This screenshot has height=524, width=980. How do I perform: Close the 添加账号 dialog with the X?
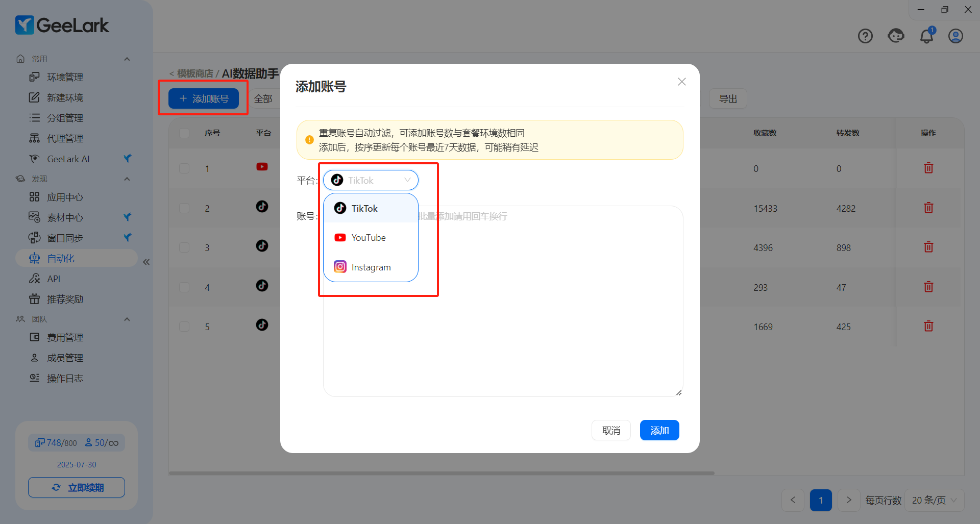(x=681, y=82)
